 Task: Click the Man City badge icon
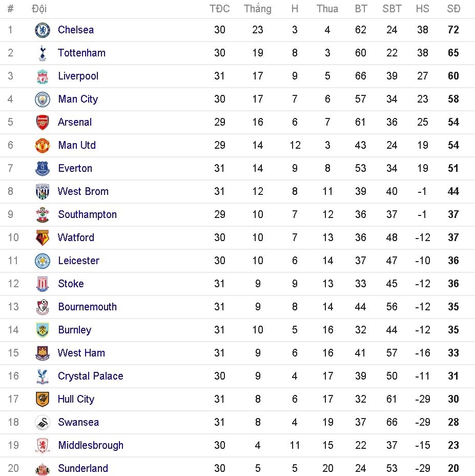[x=43, y=100]
